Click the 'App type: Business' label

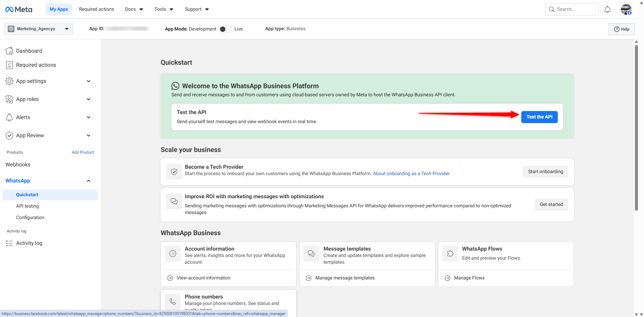(x=285, y=29)
